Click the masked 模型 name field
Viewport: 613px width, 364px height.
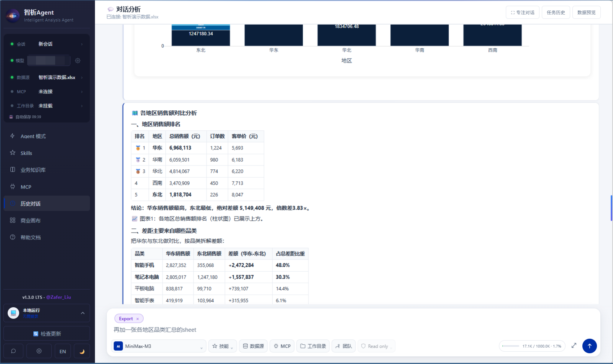pos(49,61)
